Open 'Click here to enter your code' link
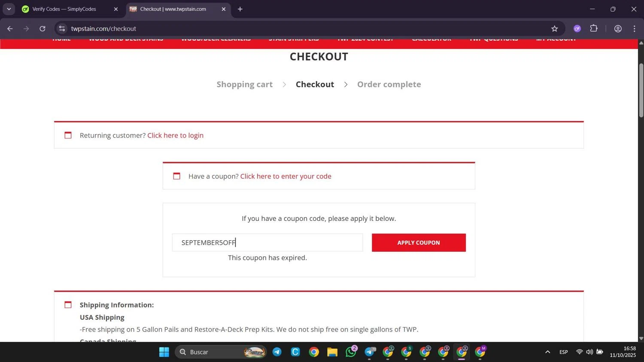Image resolution: width=644 pixels, height=362 pixels. (x=286, y=176)
